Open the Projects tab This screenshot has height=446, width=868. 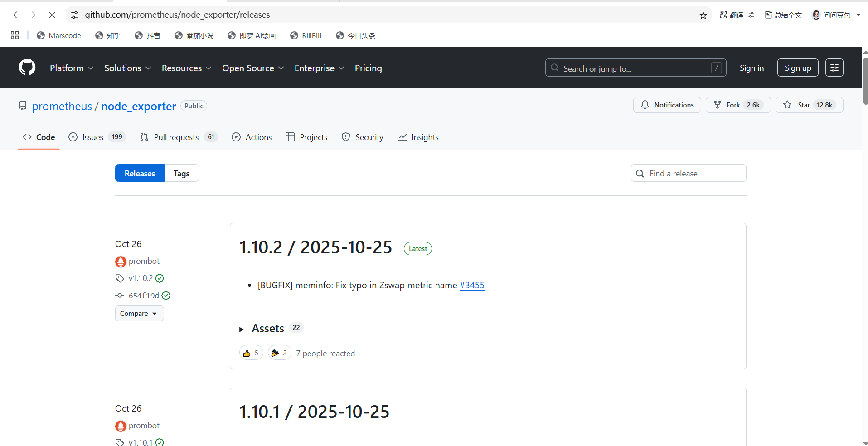point(306,137)
